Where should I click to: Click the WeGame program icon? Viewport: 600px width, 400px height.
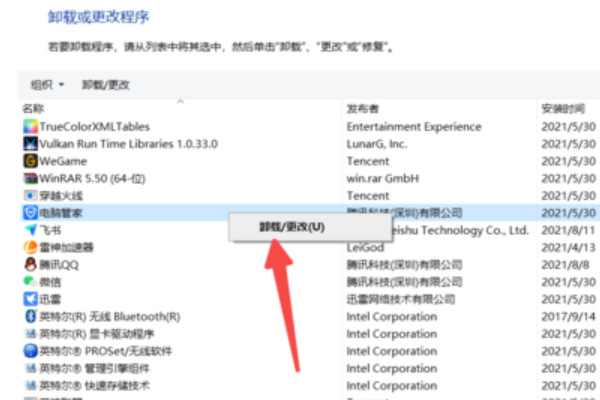coord(31,161)
